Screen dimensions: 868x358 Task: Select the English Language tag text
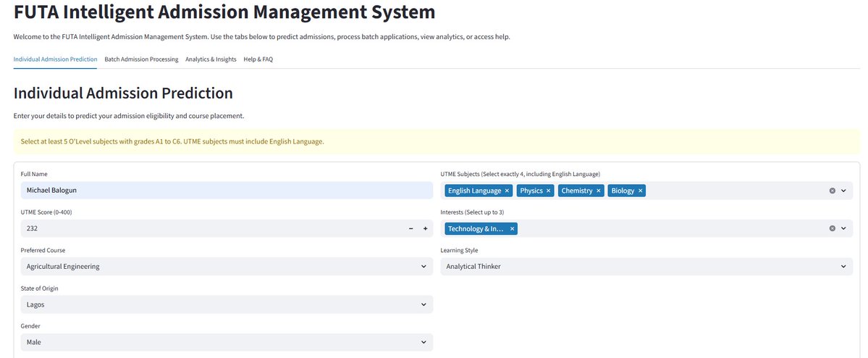474,191
